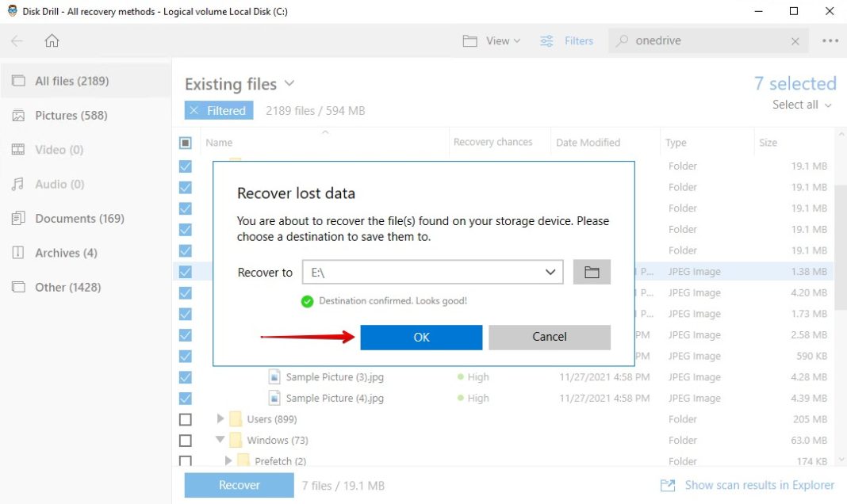Viewport: 847px width, 504px height.
Task: Open the Existing files dropdown
Action: coord(289,83)
